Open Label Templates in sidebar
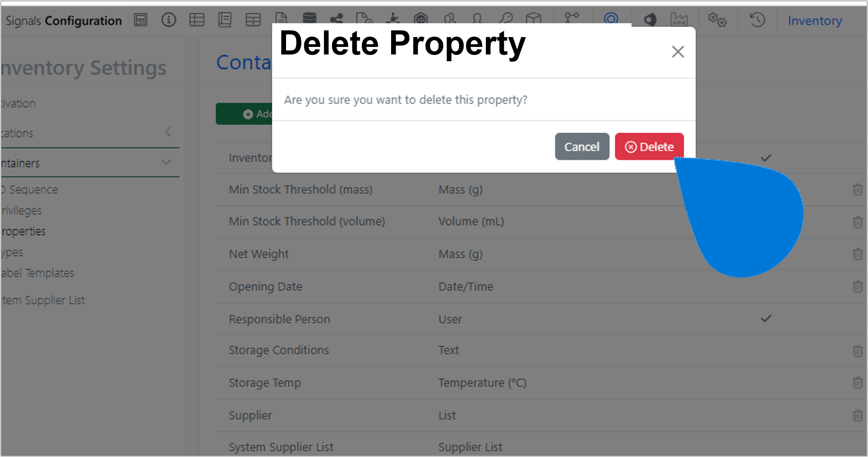Screen dimensions: 868x457 (x=38, y=273)
